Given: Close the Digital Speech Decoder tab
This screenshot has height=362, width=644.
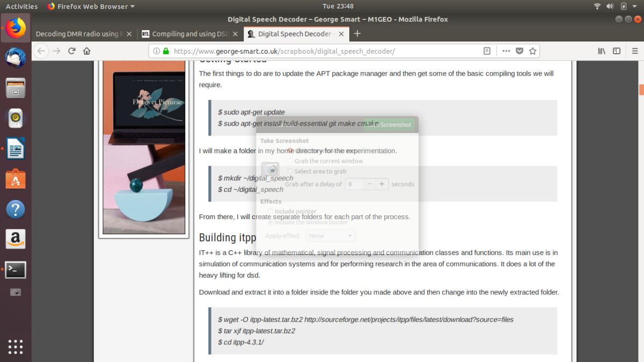Looking at the screenshot, I should pyautogui.click(x=340, y=34).
